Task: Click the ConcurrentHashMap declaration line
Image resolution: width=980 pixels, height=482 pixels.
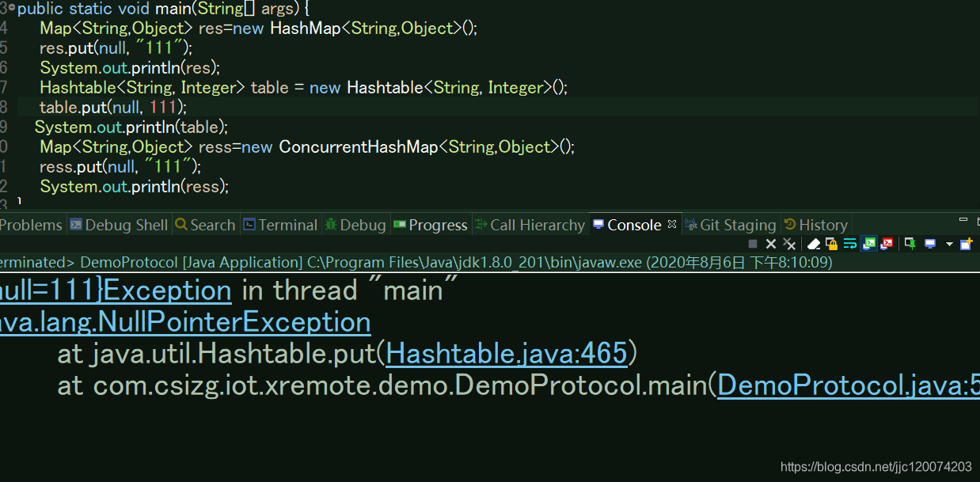Action: pos(307,146)
